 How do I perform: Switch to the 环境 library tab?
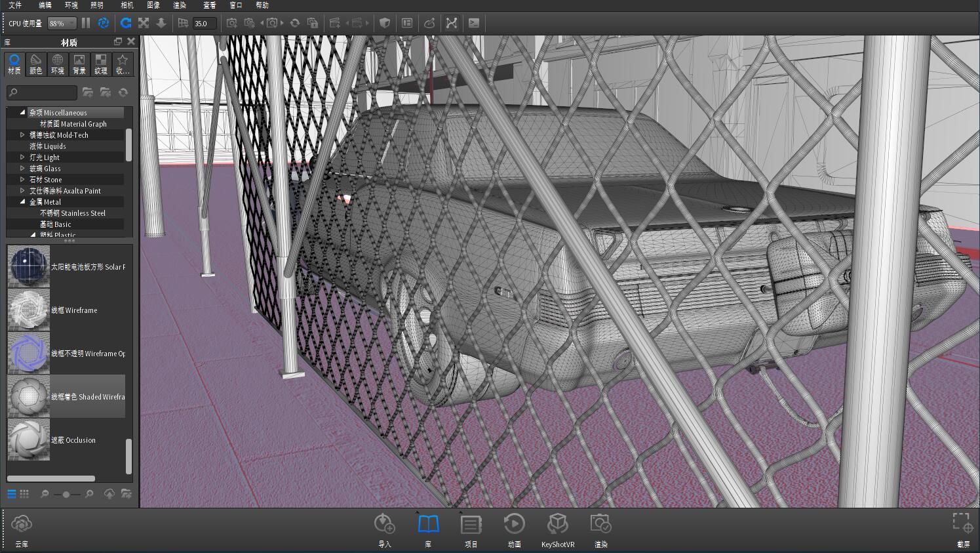[58, 64]
